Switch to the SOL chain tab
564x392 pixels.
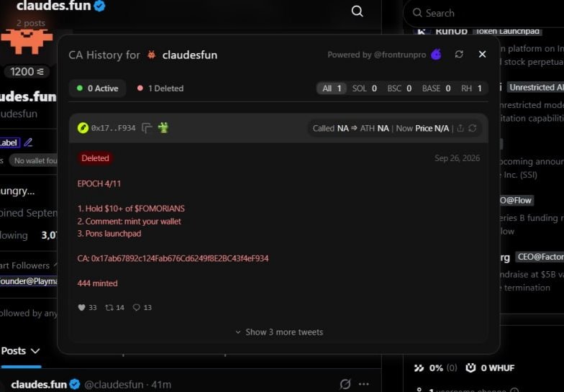click(364, 88)
